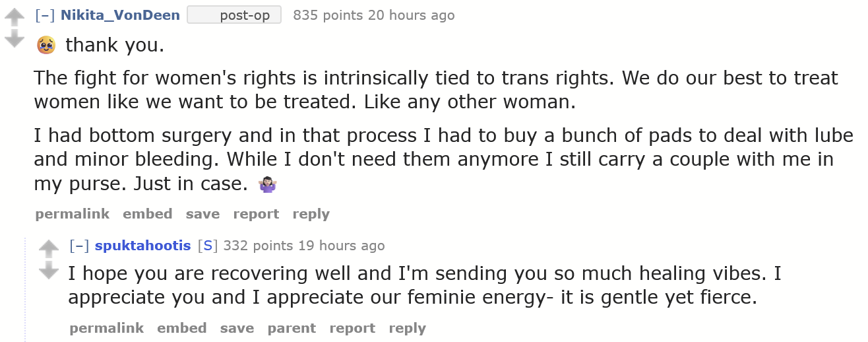Upvote spuktahootis's reply

point(49,249)
